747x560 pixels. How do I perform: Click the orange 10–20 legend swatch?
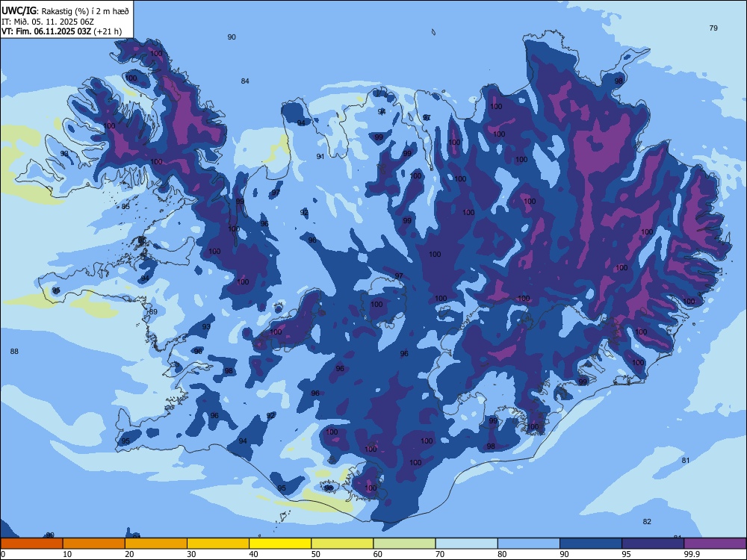[x=94, y=544]
